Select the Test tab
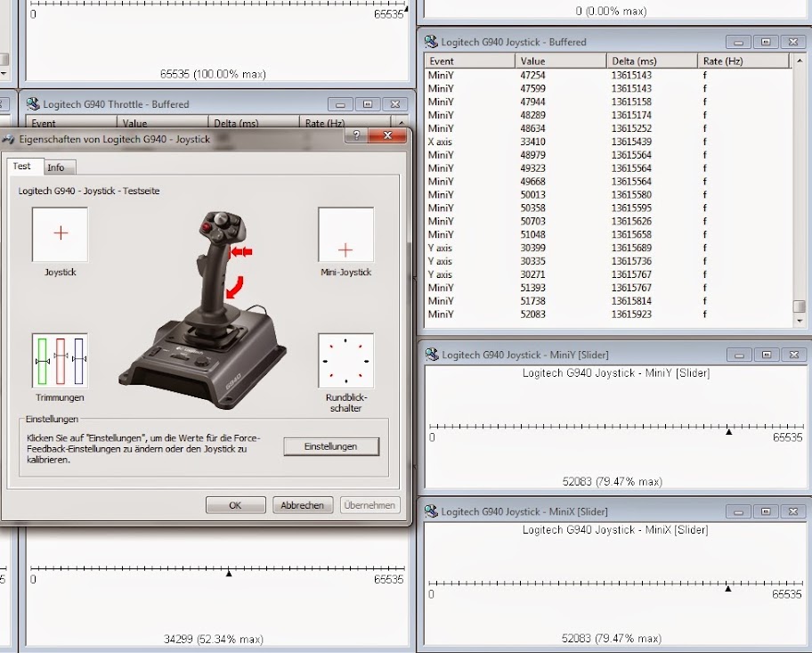812x653 pixels. 24,166
